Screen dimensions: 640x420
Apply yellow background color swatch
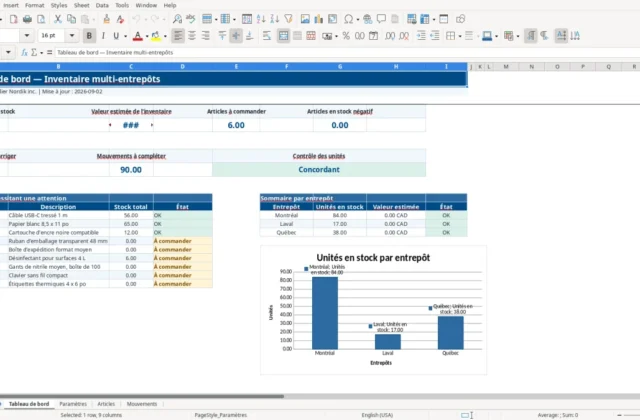tap(156, 36)
